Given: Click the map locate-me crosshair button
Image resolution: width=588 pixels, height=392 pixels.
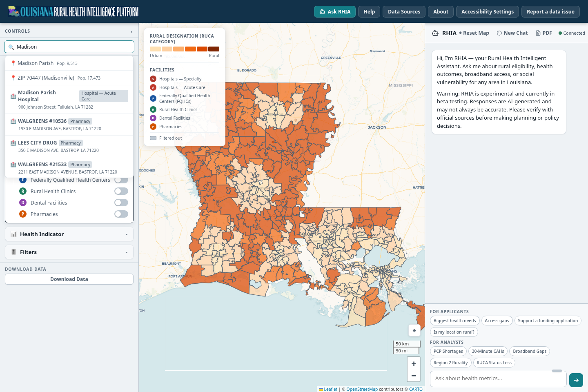Looking at the screenshot, I should coord(414,330).
